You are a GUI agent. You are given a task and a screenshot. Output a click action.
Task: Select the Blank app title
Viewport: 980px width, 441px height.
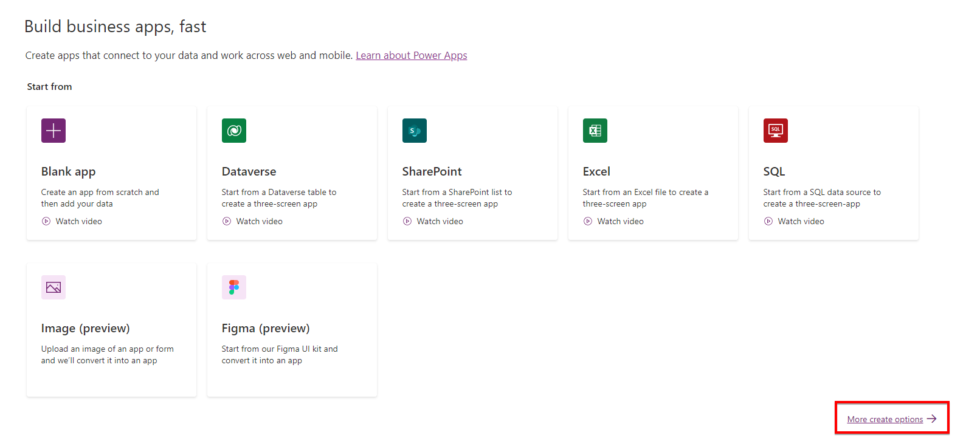coord(69,172)
